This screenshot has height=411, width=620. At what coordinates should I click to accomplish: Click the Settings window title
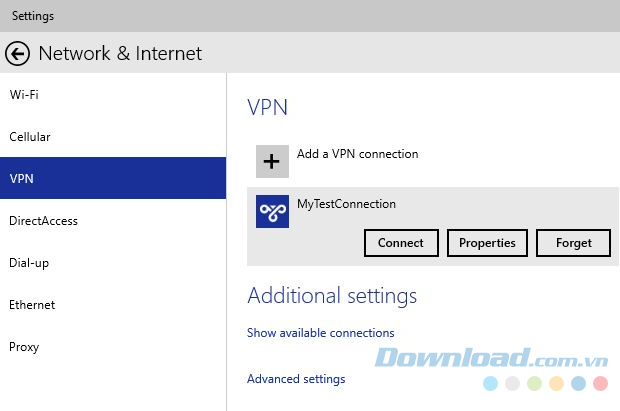[x=33, y=16]
